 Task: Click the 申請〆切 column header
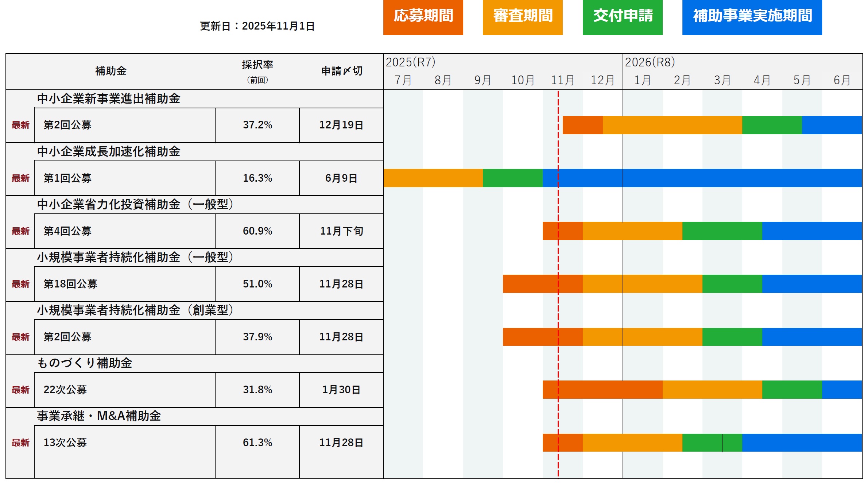click(342, 71)
